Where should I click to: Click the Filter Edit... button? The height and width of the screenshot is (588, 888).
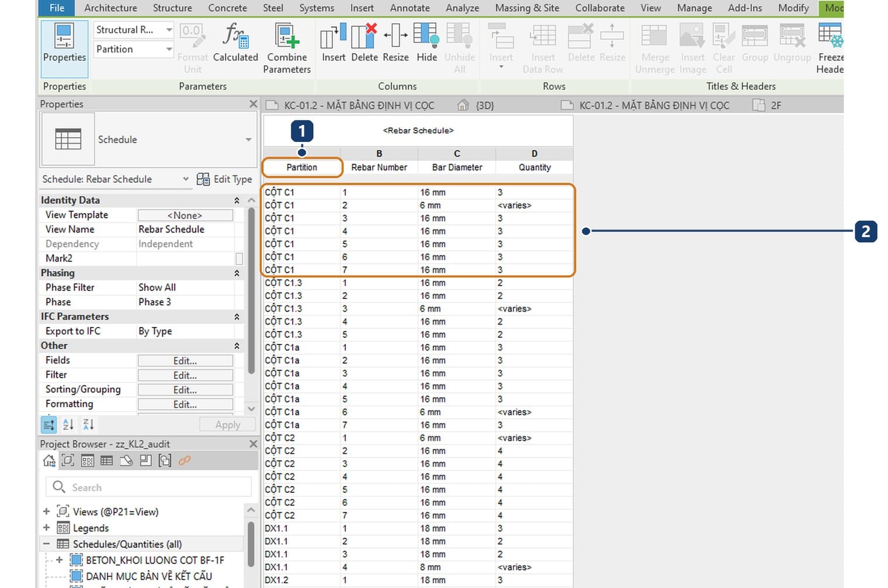(x=185, y=375)
